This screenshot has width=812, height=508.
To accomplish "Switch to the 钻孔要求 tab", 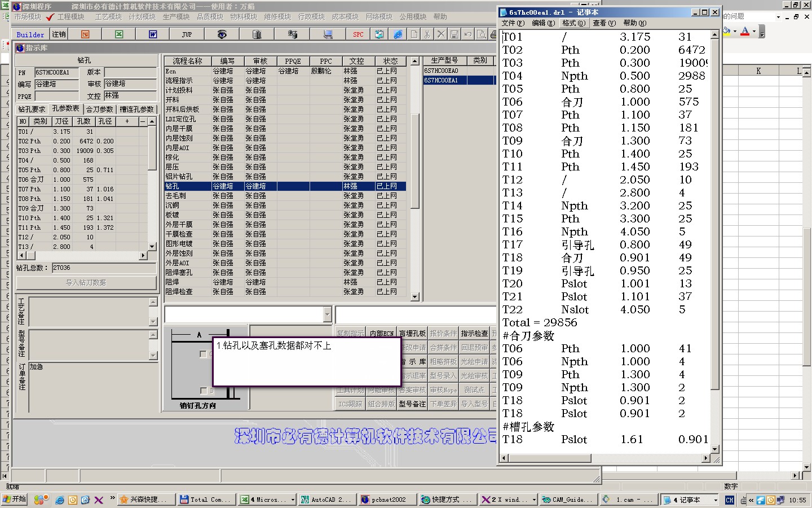I will pyautogui.click(x=32, y=109).
